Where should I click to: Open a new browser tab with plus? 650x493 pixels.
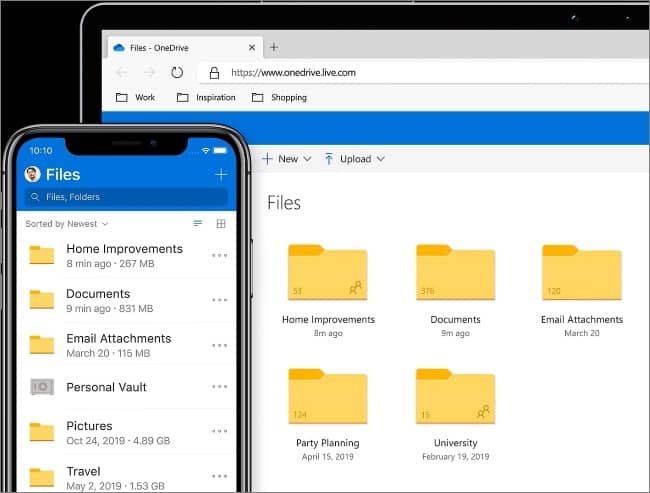[x=274, y=47]
